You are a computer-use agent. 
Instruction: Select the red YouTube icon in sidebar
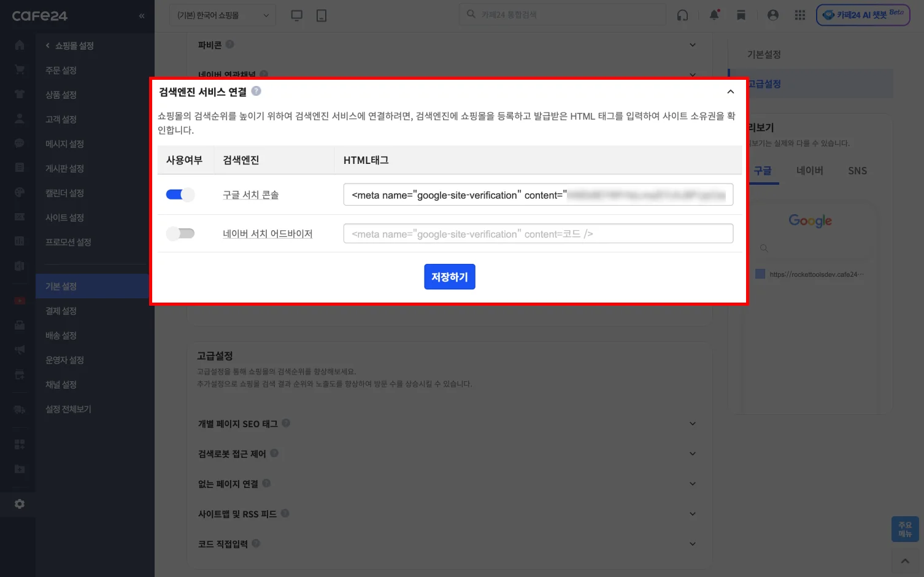click(x=18, y=300)
